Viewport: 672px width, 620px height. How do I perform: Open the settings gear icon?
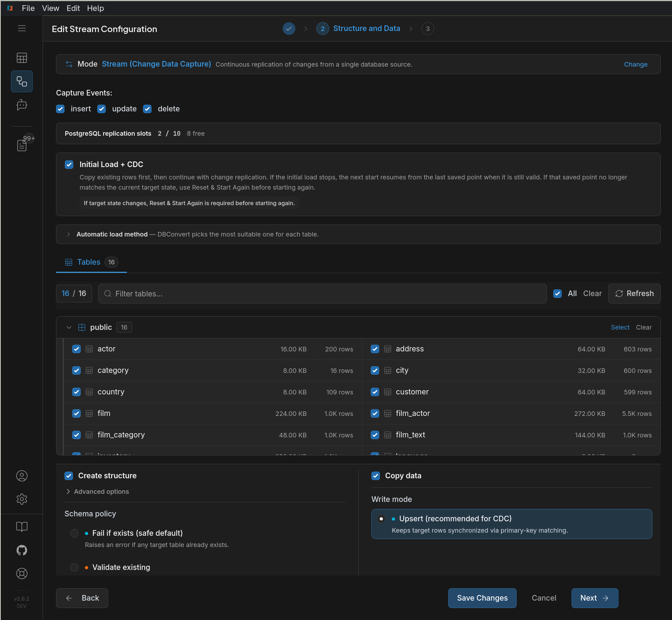22,499
